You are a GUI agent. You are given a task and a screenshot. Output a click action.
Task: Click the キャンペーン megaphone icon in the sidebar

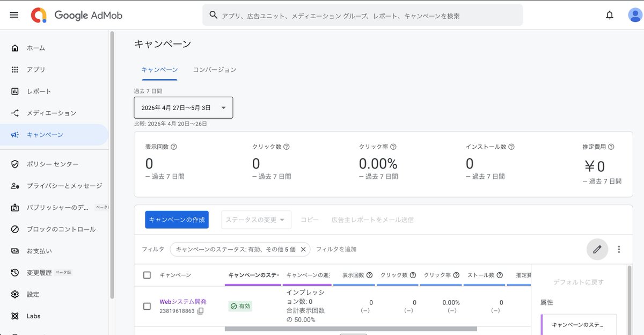click(x=15, y=135)
